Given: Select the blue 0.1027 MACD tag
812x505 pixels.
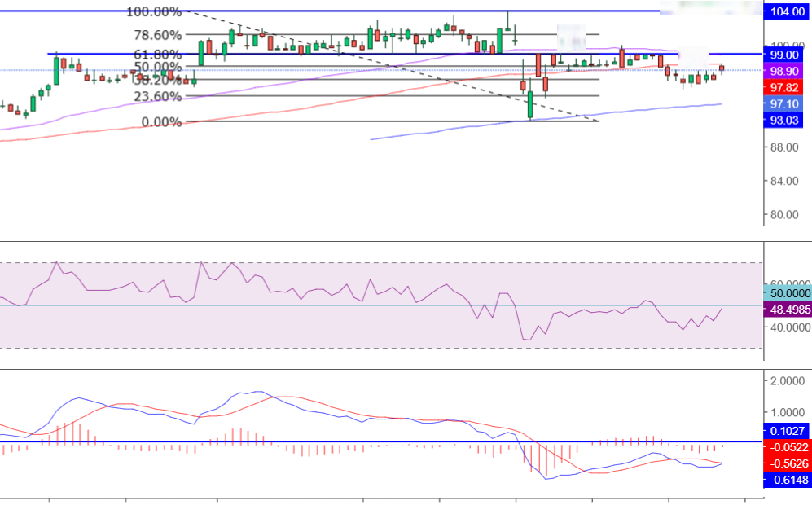Looking at the screenshot, I should tap(788, 430).
